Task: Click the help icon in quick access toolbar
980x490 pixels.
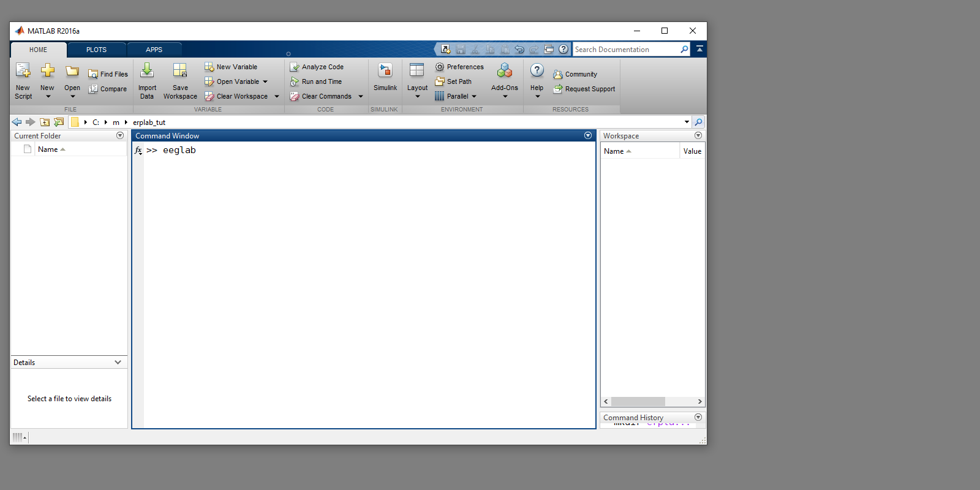Action: (563, 50)
